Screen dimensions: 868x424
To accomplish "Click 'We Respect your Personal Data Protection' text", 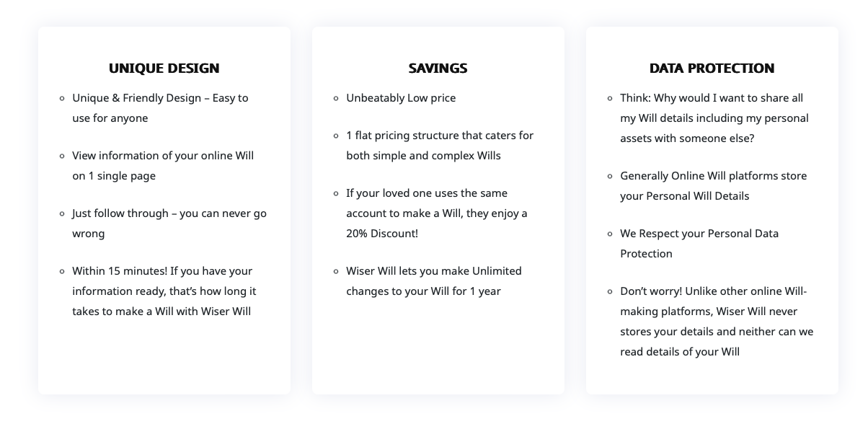I will [699, 234].
